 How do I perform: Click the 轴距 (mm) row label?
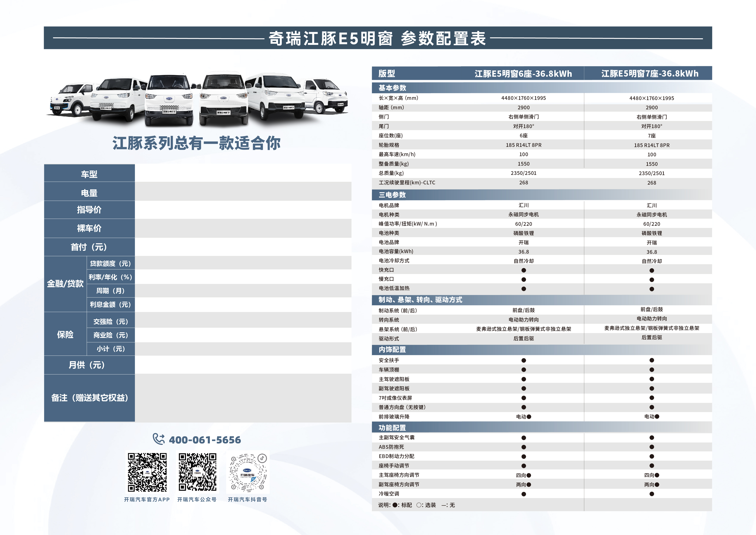[x=391, y=107]
